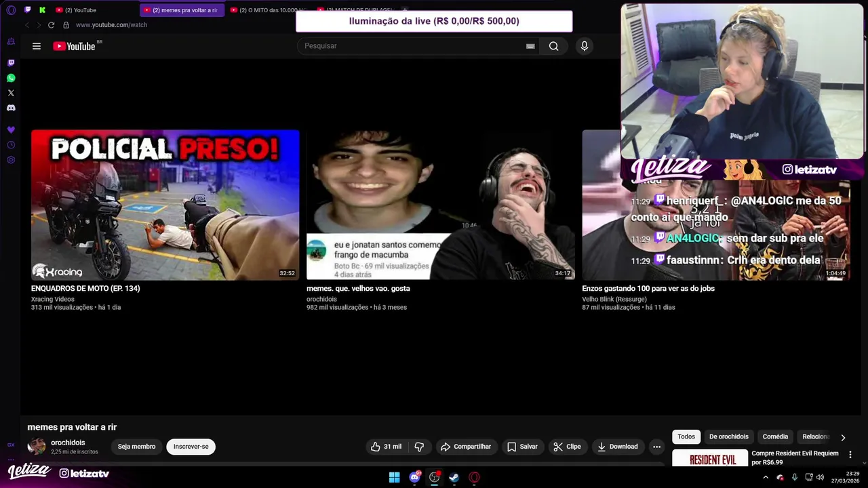Open network settings in system tray
Viewport: 868px width, 488px height.
click(x=808, y=477)
